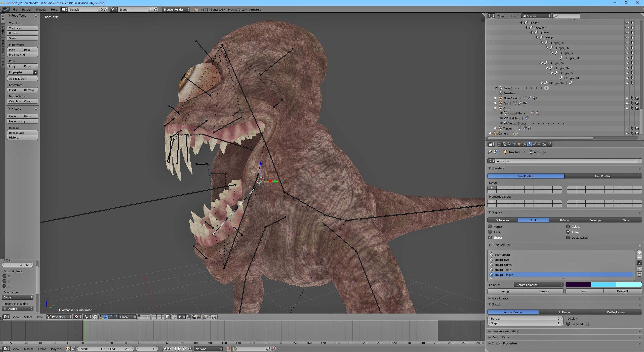
Task: Open the Custom Color Set dropdown
Action: tap(538, 285)
